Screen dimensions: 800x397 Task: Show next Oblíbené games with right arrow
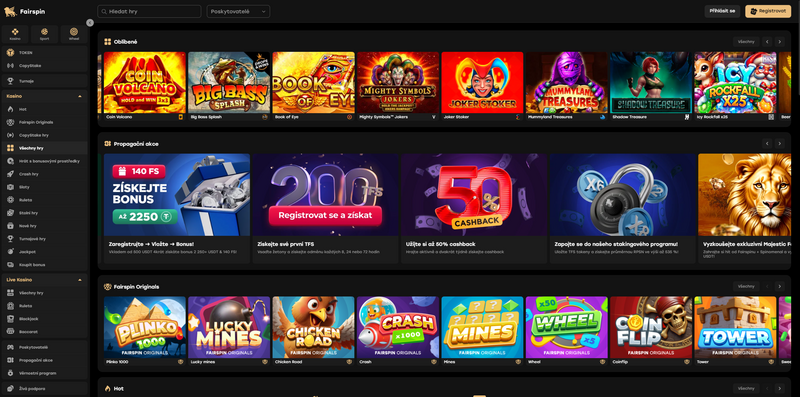[x=779, y=42]
